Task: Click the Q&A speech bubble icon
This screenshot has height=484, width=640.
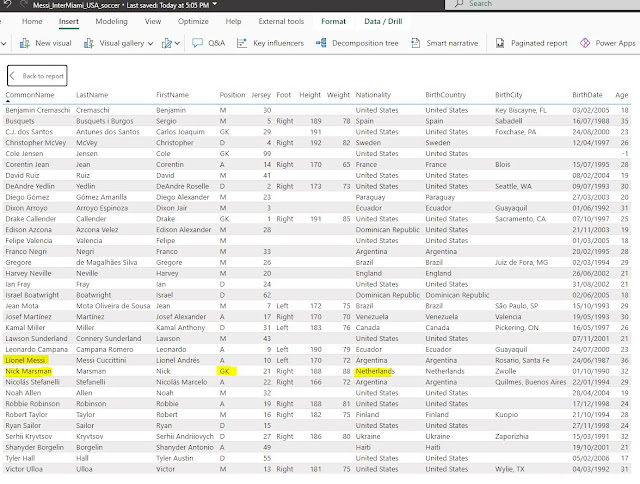Action: click(197, 43)
